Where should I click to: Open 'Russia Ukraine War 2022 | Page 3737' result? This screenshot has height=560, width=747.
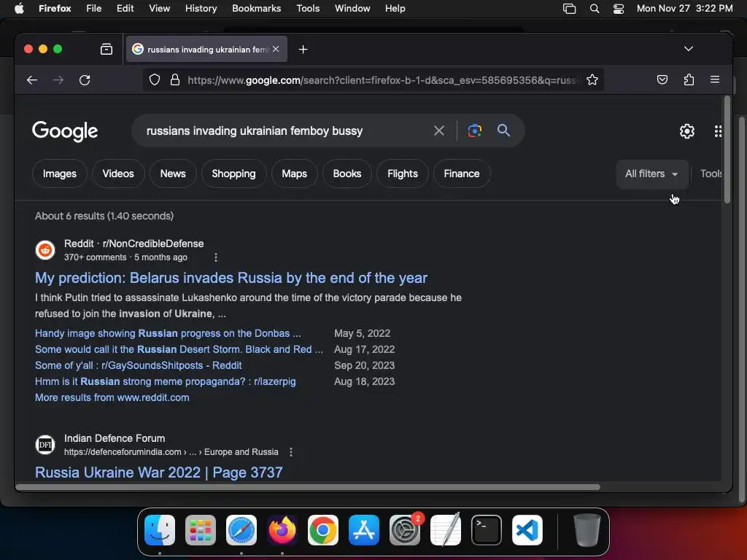pos(158,472)
